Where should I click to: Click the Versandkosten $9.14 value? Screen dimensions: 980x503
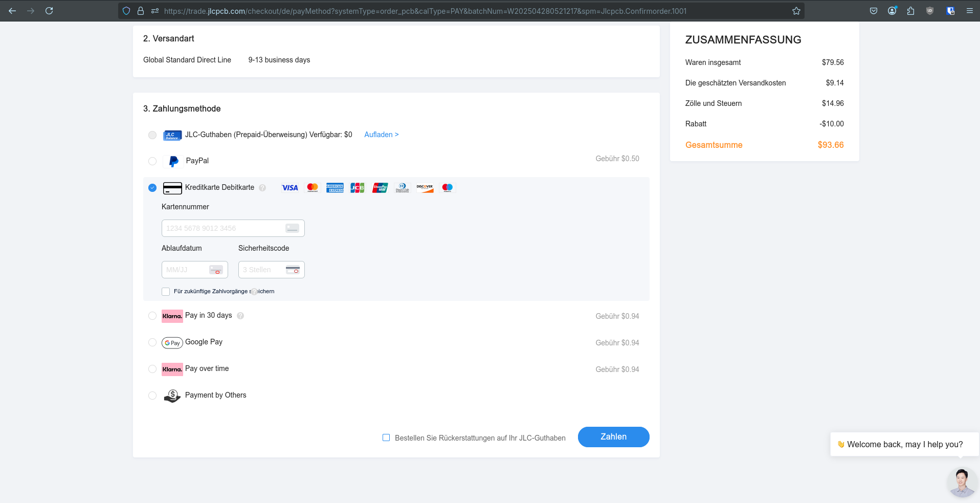coord(835,83)
